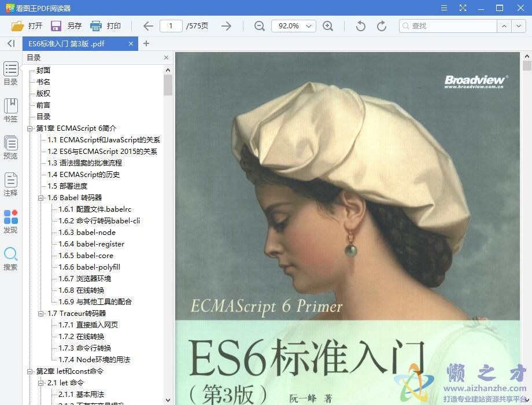Open the 书签 bookmarks panel
Image resolution: width=532 pixels, height=405 pixels.
click(x=11, y=111)
